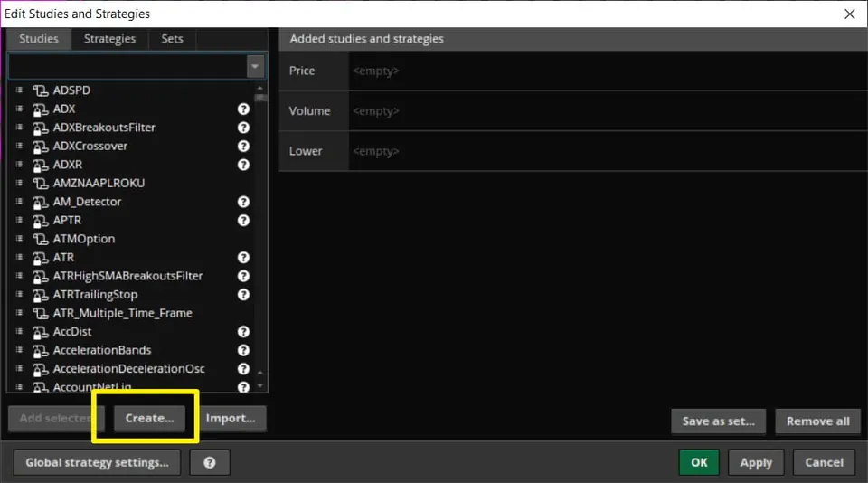Open help for ADXBreakoutsFilter study
This screenshot has width=868, height=483.
click(x=243, y=128)
